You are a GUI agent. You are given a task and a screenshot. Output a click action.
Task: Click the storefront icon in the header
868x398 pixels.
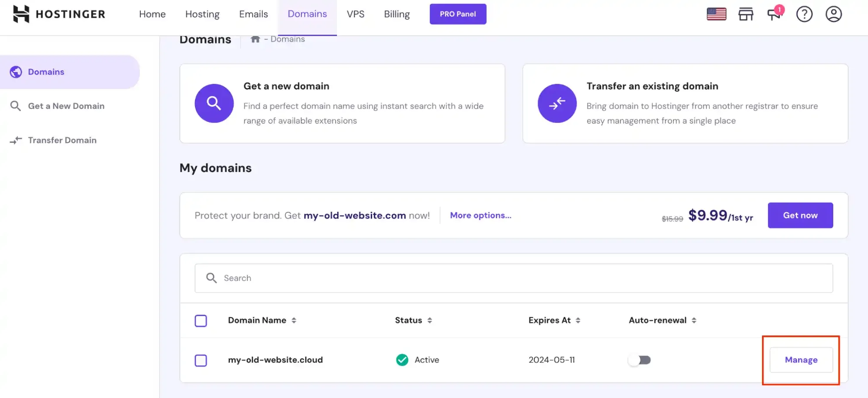[746, 14]
